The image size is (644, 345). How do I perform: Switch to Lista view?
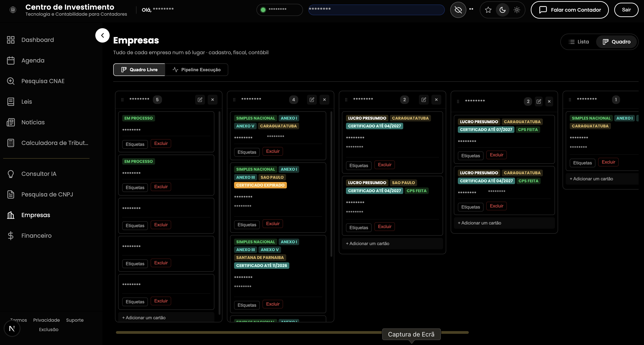(x=579, y=42)
